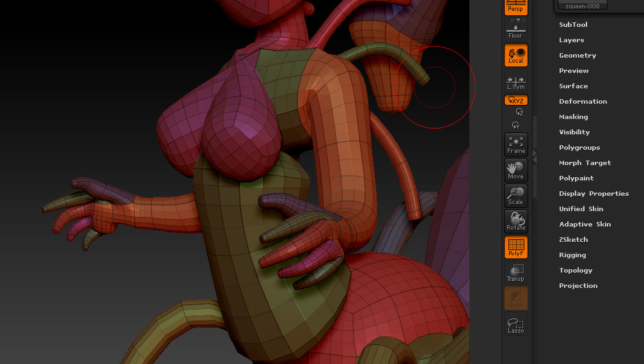Open the Polypaint section
Screen dimensions: 644x364
coord(576,178)
